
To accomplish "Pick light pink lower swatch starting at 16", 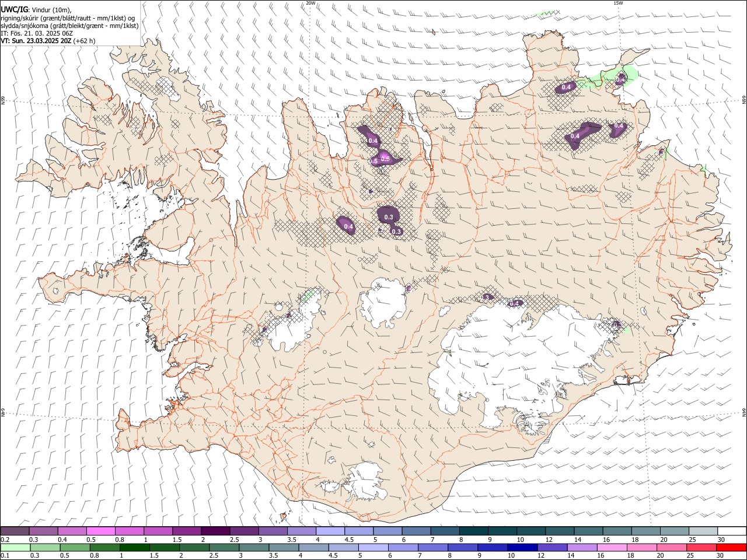I will point(611,548).
